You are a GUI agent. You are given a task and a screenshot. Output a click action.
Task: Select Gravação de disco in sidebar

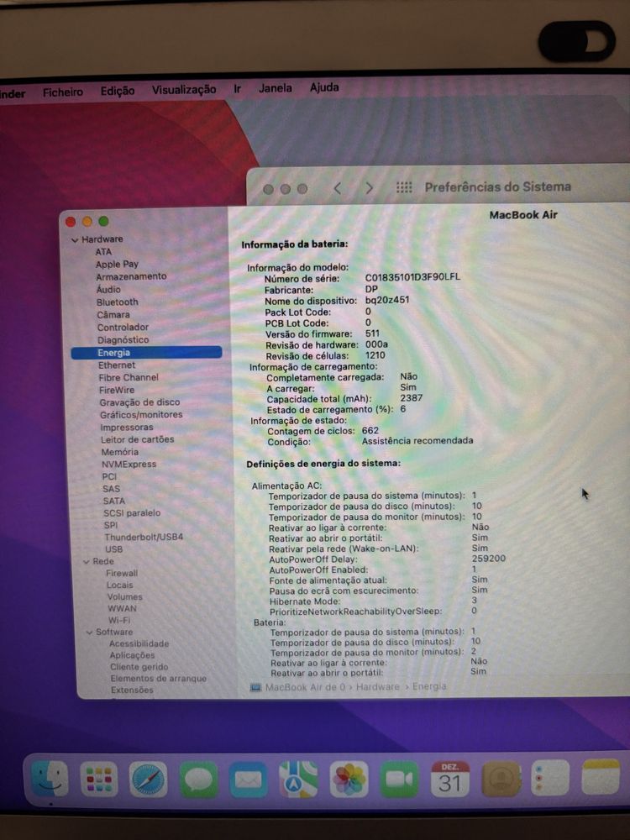pos(139,402)
